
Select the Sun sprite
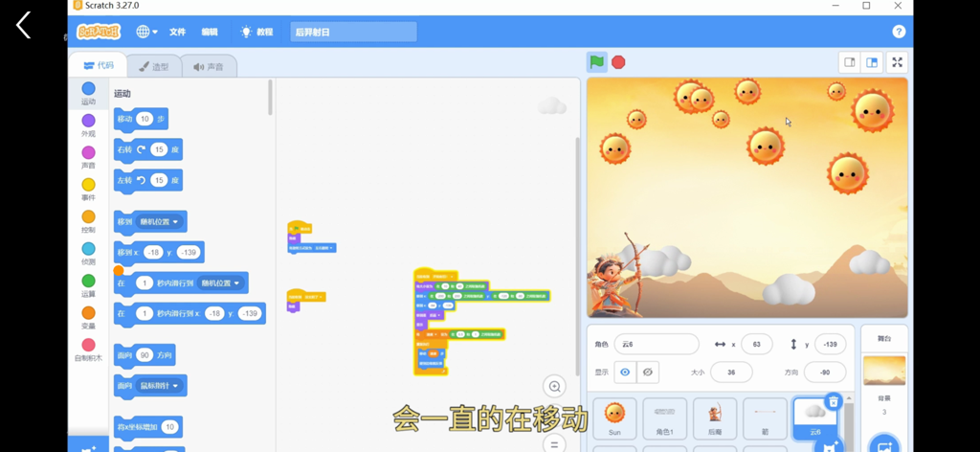[614, 418]
